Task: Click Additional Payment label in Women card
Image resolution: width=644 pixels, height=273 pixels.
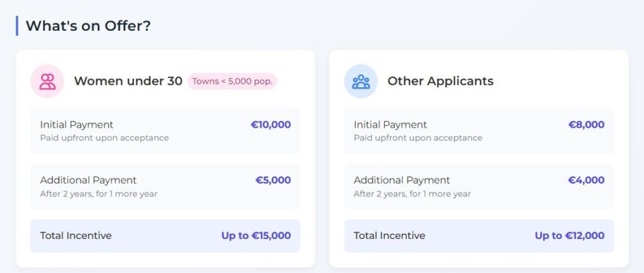Action: point(88,181)
